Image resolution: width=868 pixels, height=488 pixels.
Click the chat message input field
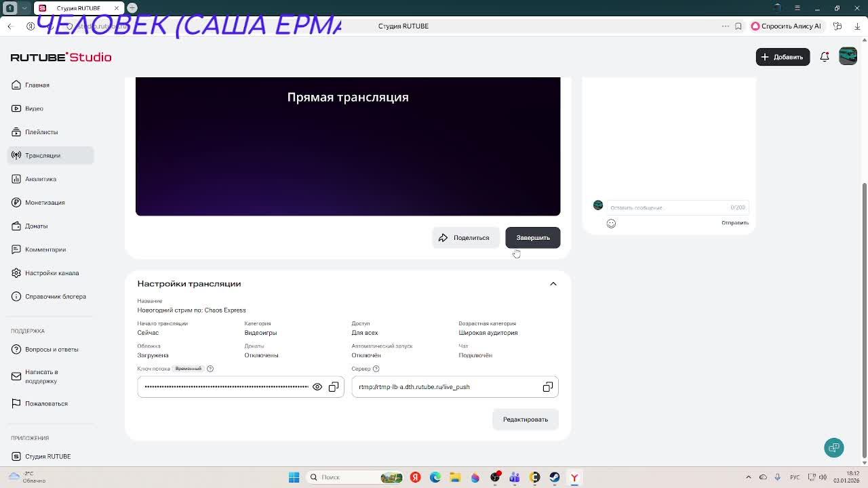tap(677, 207)
